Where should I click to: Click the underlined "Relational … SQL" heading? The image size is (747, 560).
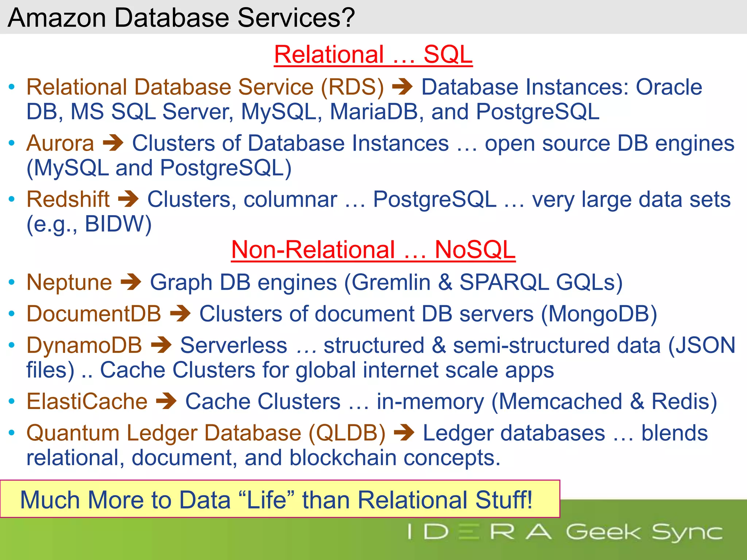tap(373, 55)
